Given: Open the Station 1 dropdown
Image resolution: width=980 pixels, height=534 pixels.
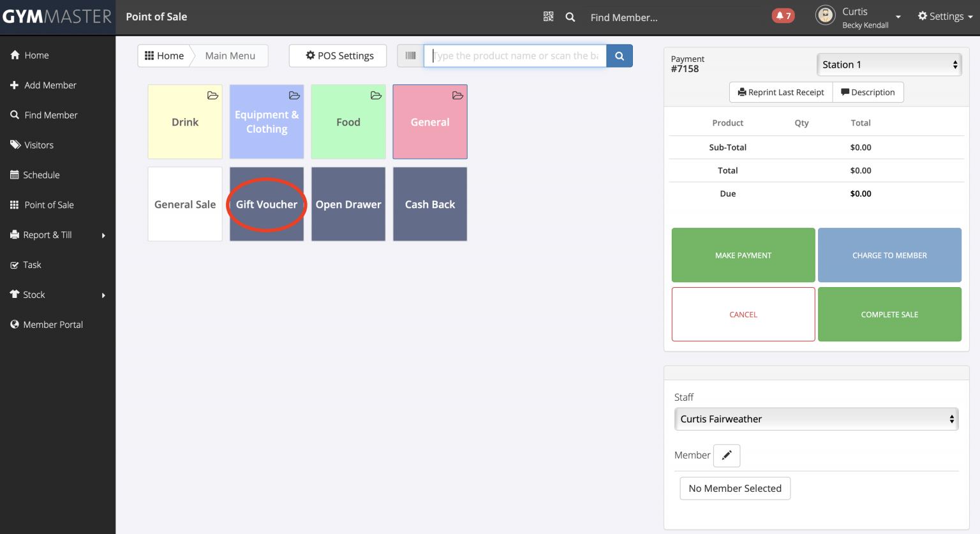Looking at the screenshot, I should pos(889,64).
